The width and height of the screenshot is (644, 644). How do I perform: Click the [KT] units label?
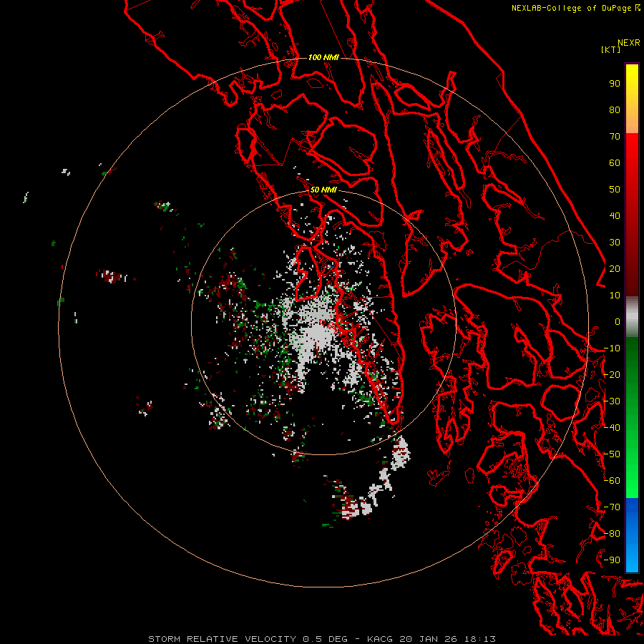click(610, 49)
